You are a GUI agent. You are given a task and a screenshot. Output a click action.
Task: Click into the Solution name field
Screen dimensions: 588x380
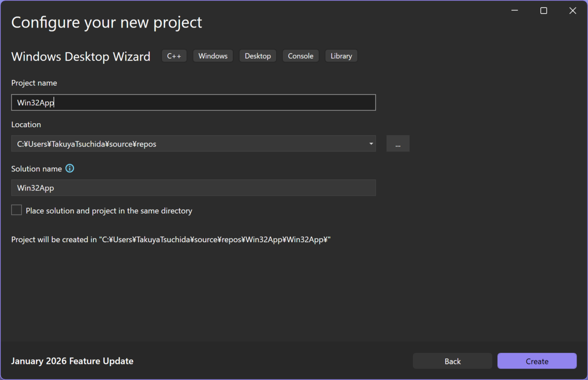coord(193,188)
